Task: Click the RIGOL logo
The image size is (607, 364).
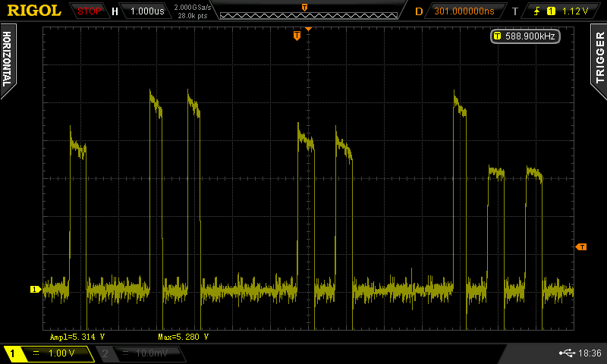Action: coord(34,11)
